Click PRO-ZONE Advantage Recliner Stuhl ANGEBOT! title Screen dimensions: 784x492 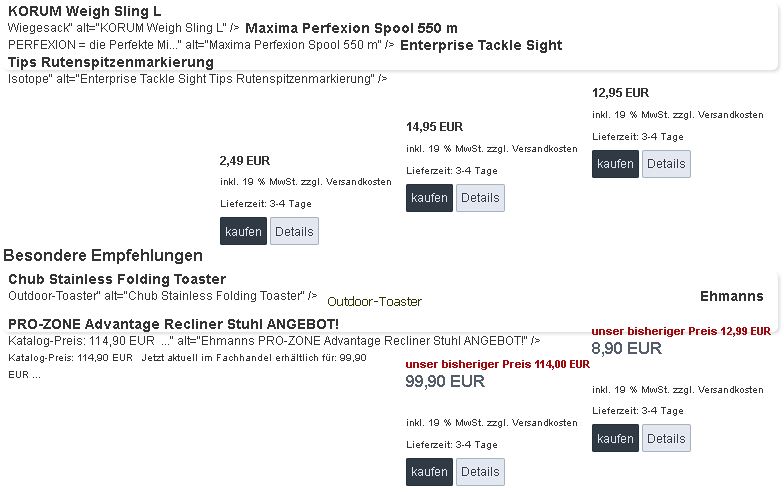pyautogui.click(x=173, y=324)
